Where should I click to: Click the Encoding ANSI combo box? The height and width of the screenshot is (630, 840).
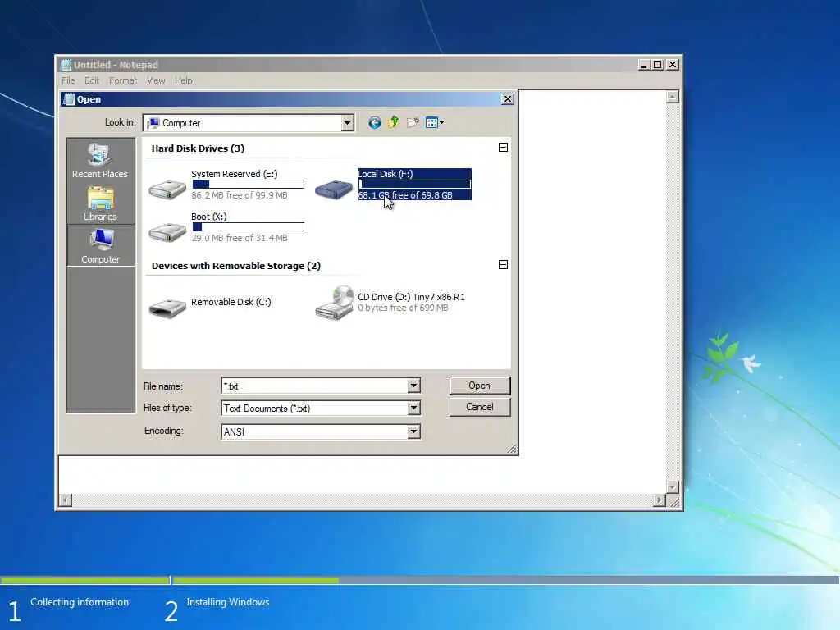click(x=321, y=431)
